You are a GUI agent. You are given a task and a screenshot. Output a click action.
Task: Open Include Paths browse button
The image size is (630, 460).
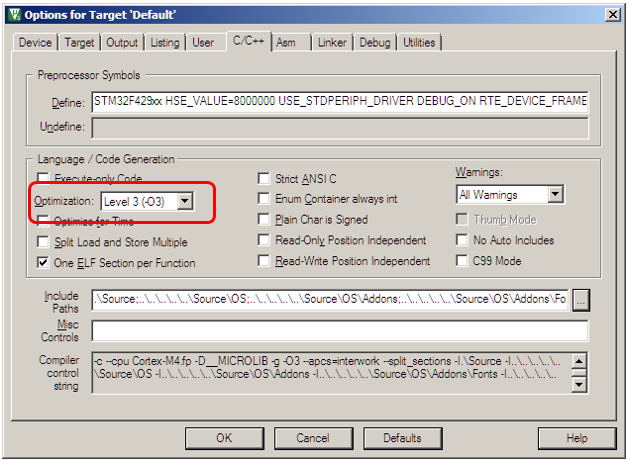tap(581, 300)
